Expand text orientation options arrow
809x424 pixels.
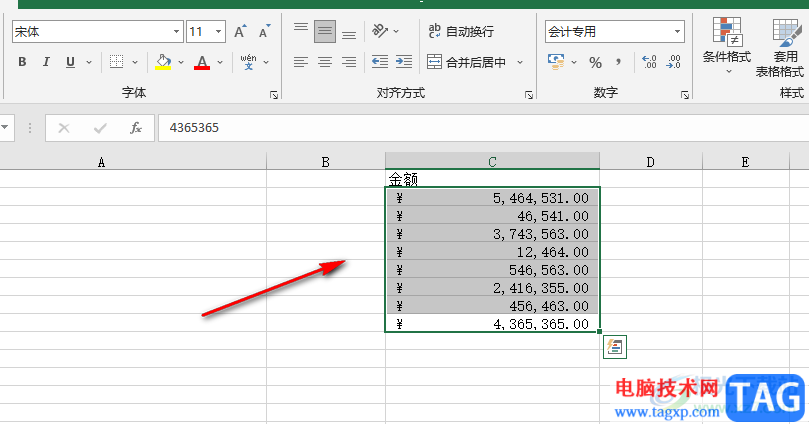[396, 31]
